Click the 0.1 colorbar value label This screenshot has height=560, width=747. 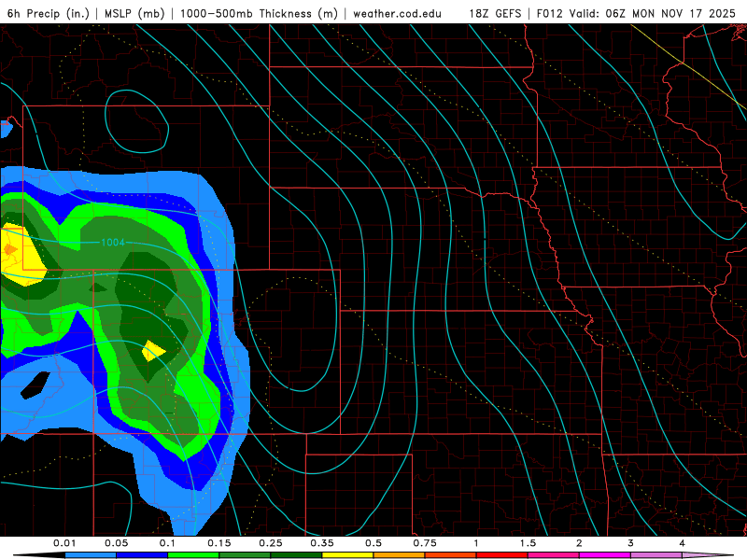(167, 543)
